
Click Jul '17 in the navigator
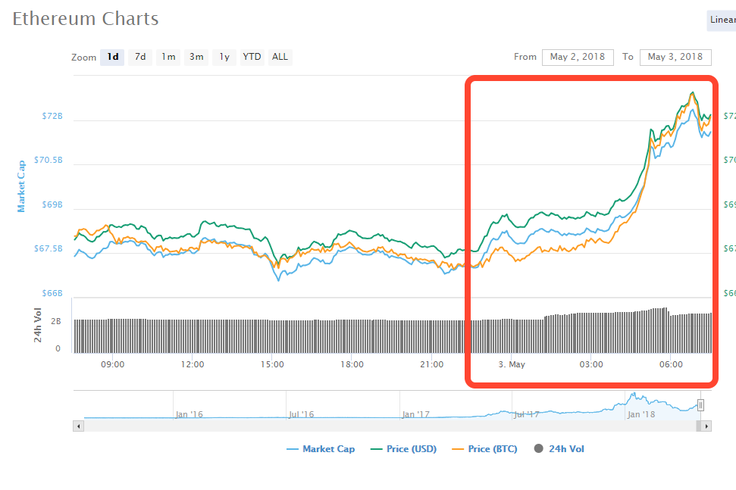(x=526, y=414)
